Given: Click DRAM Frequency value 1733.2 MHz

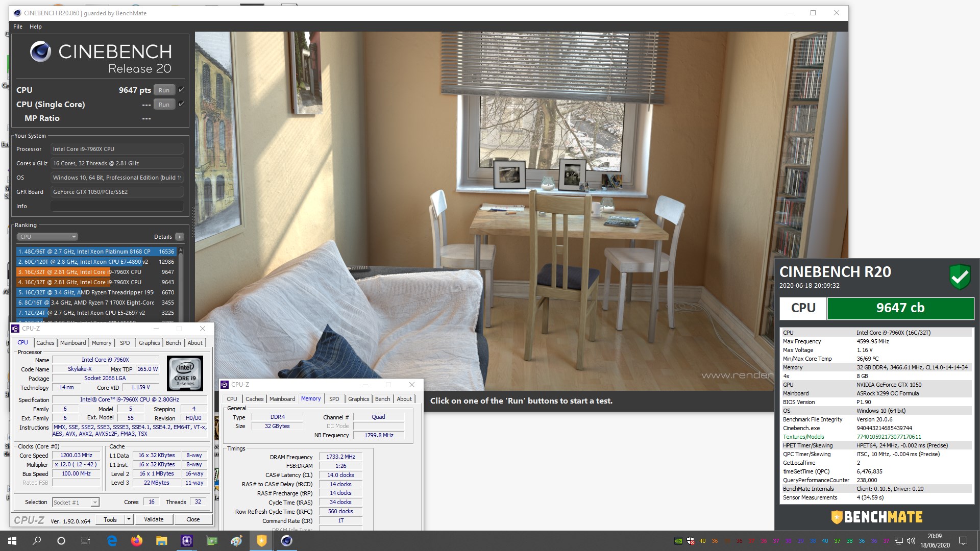Looking at the screenshot, I should 340,457.
